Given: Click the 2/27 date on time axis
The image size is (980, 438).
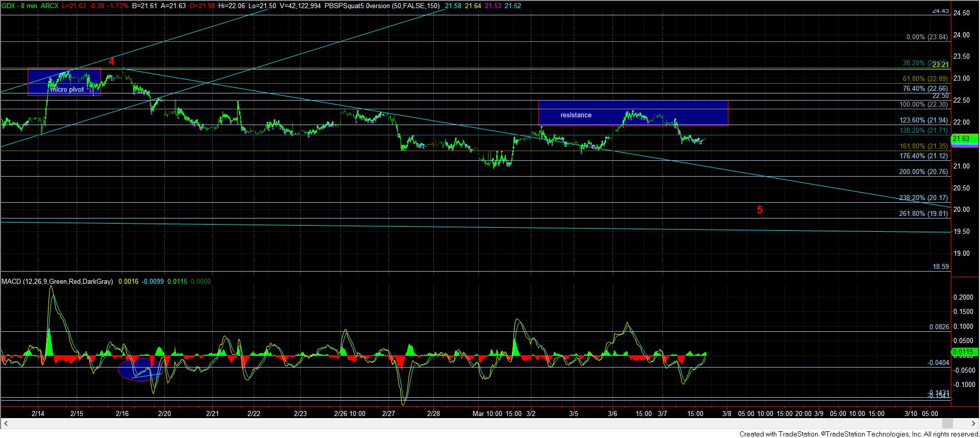Looking at the screenshot, I should tap(389, 413).
